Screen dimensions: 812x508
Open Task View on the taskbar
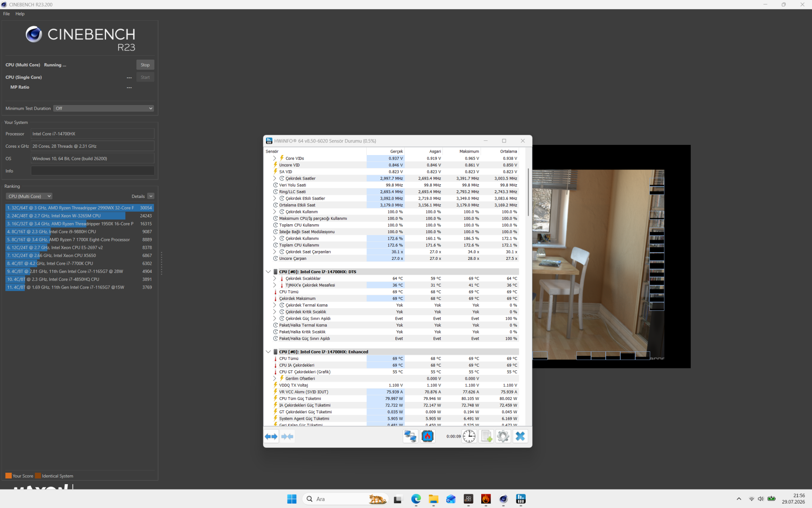[x=398, y=499]
